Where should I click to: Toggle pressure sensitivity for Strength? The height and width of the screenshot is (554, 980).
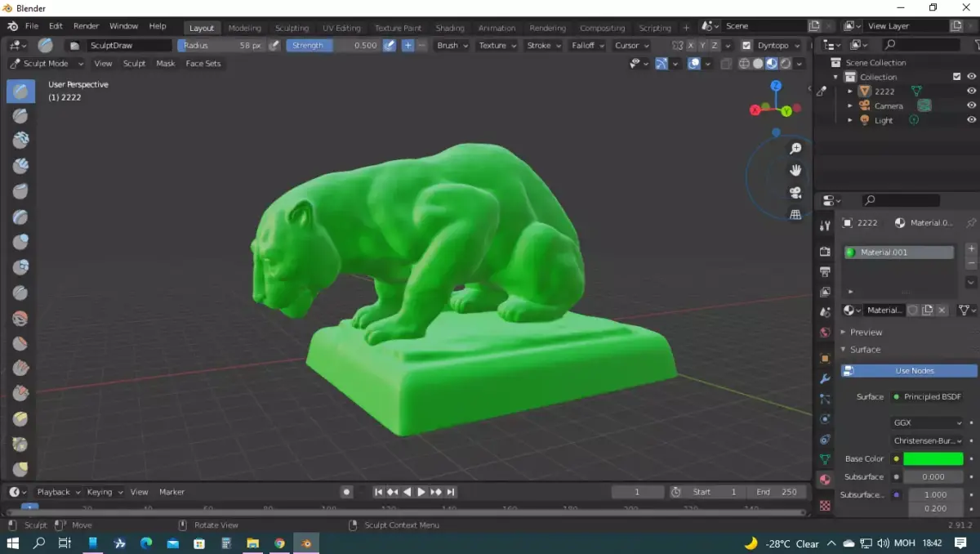389,46
